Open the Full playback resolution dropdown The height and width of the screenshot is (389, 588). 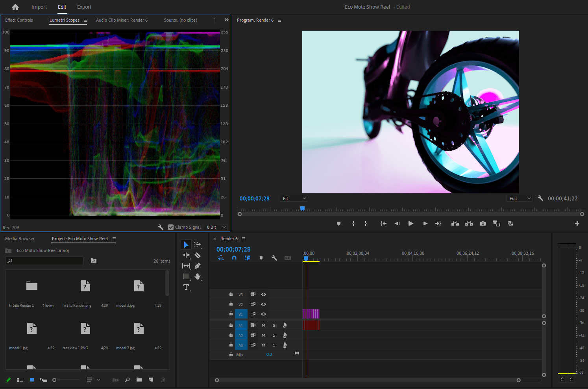point(520,198)
